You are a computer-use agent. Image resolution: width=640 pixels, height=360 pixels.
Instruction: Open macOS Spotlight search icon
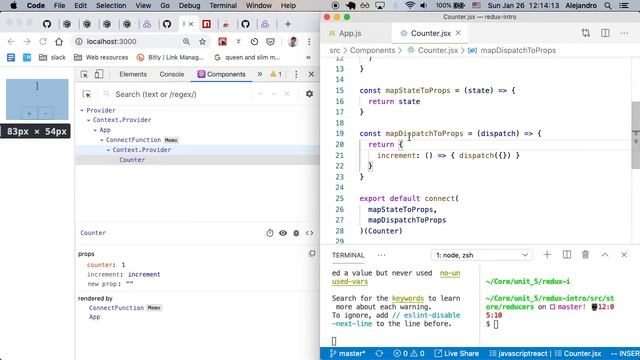point(608,6)
